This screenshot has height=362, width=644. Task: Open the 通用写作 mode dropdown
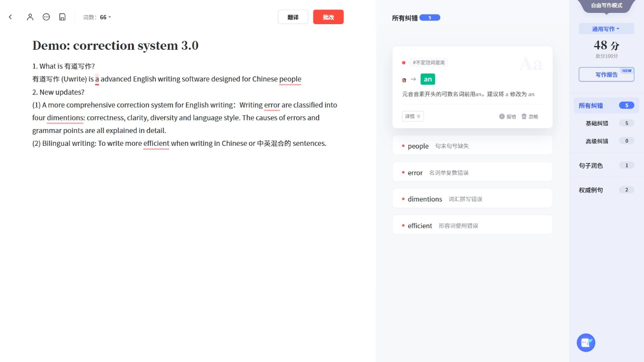point(605,29)
